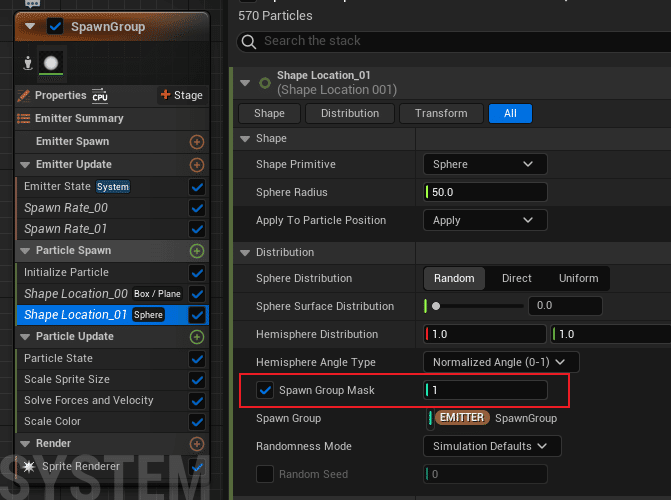Collapse the Particle Spawn section
671x500 pixels.
25,251
